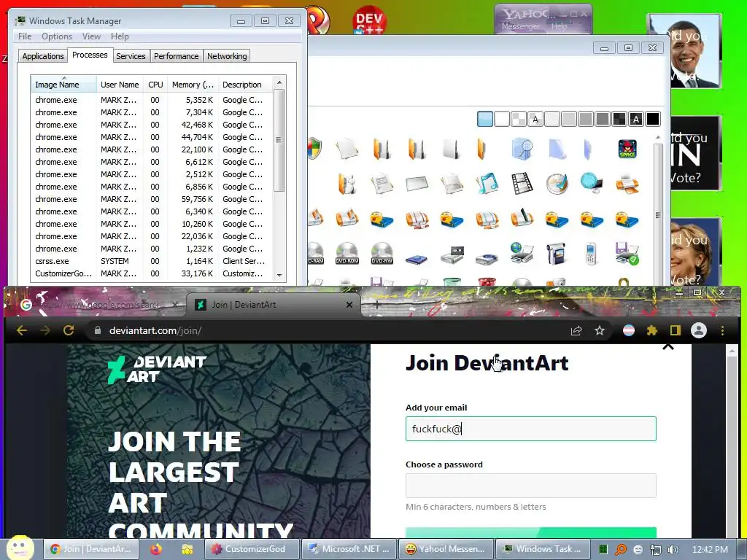Screen dimensions: 747x560
Task: Click the Task Manager list scroll-down arrow
Action: [279, 275]
